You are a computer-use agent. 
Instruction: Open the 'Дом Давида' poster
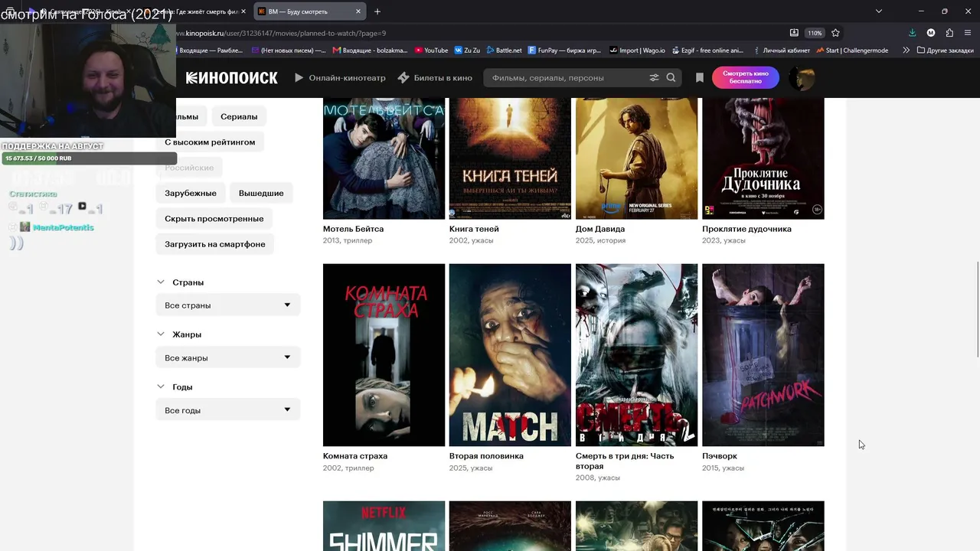click(x=636, y=158)
